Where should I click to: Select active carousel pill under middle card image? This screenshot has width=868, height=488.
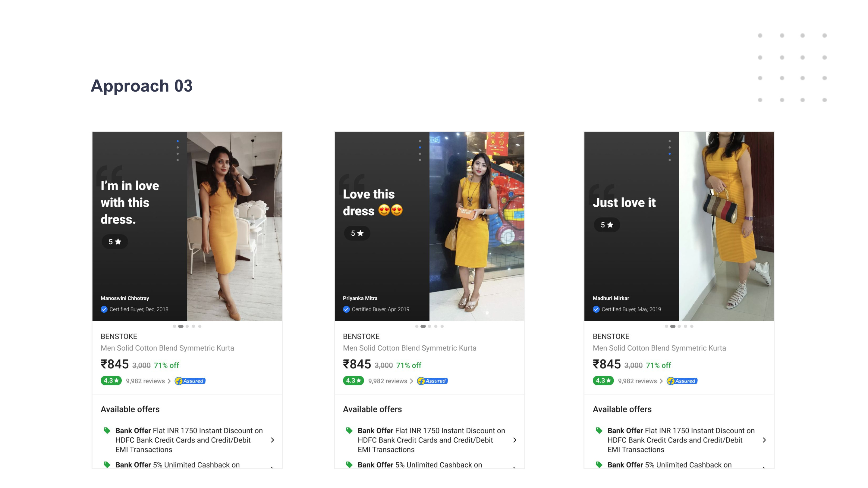click(x=423, y=326)
